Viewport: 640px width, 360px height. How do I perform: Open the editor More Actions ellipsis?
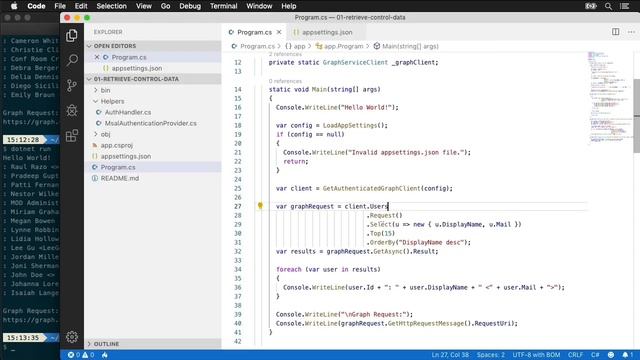tap(631, 32)
